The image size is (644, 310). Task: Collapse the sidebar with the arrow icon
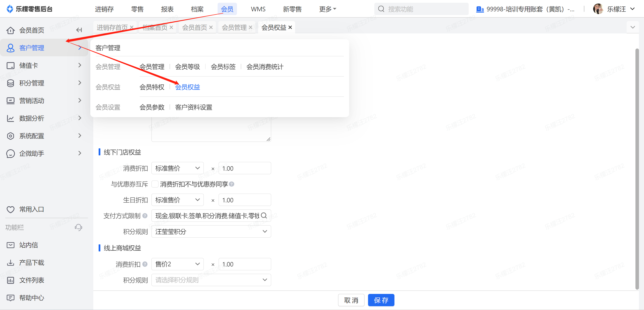tap(79, 30)
